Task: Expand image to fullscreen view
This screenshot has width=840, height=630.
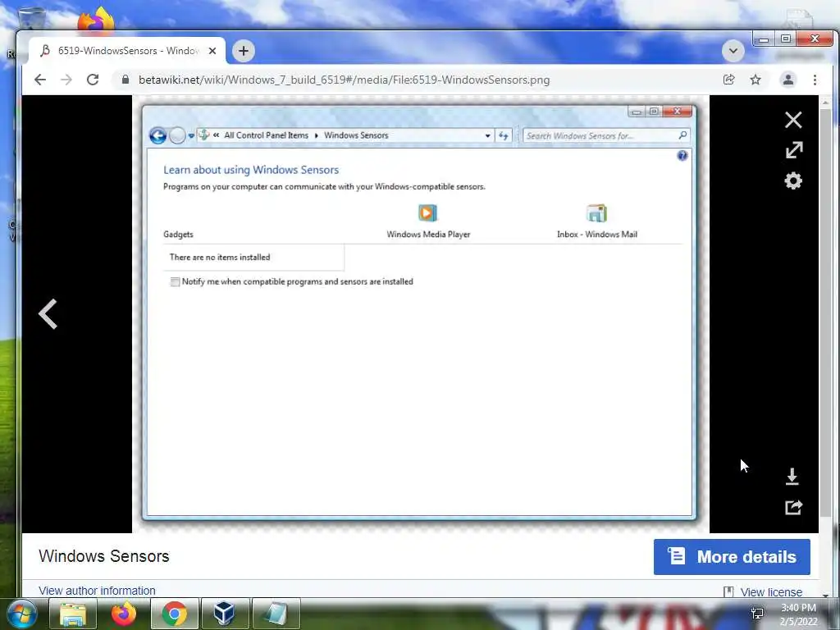Action: tap(794, 150)
